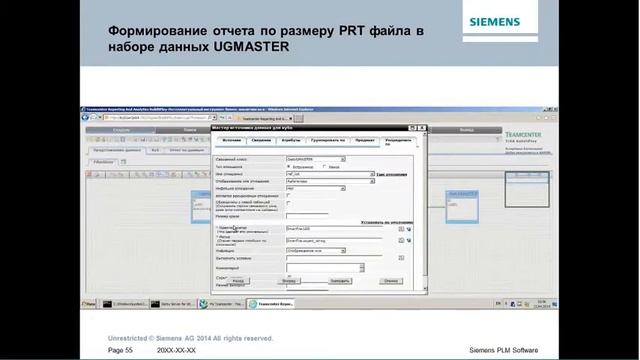Select the Явное relation type radio
The width and height of the screenshot is (640, 360).
[325, 167]
